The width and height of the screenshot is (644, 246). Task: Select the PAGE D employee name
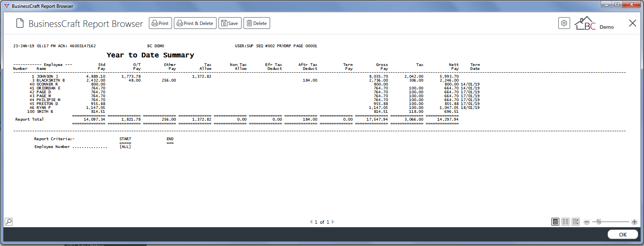(x=44, y=92)
